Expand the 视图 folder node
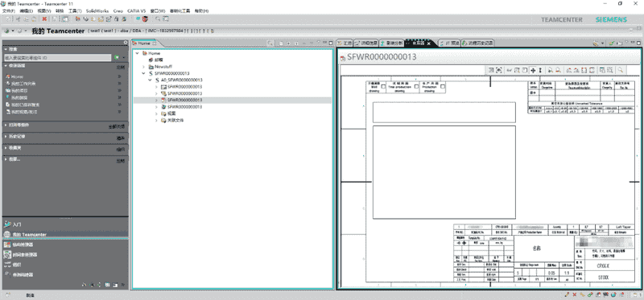 coord(156,113)
